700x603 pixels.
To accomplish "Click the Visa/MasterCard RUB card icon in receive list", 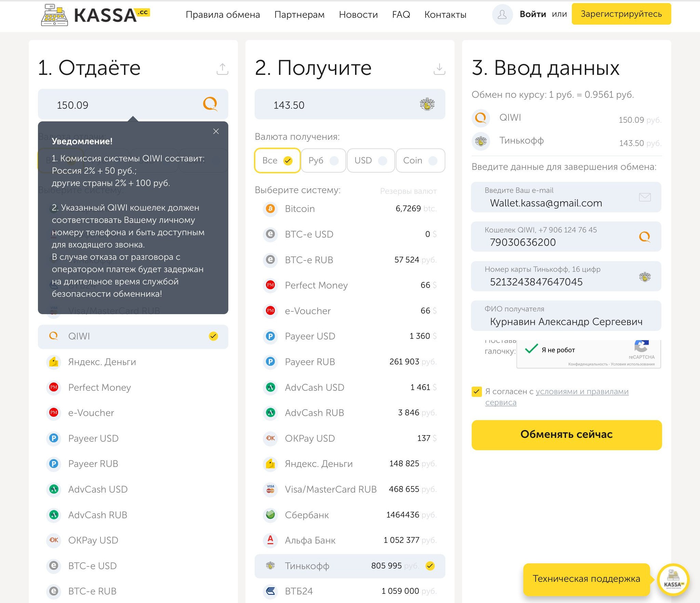I will (270, 489).
